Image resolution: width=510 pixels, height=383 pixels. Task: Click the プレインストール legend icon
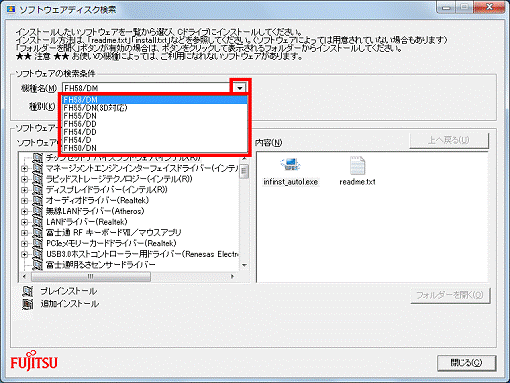click(x=28, y=291)
